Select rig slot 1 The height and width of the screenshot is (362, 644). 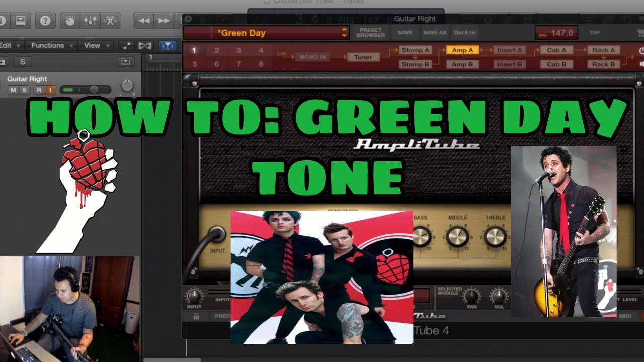click(194, 50)
